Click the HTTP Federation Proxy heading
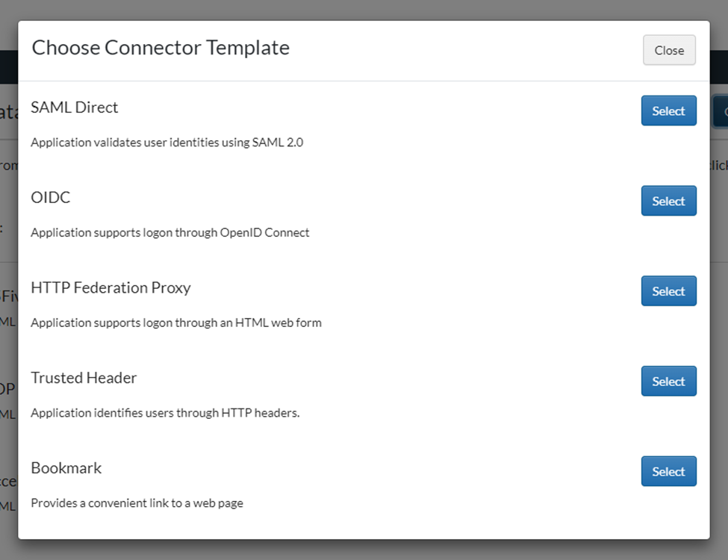The image size is (728, 560). (x=111, y=288)
